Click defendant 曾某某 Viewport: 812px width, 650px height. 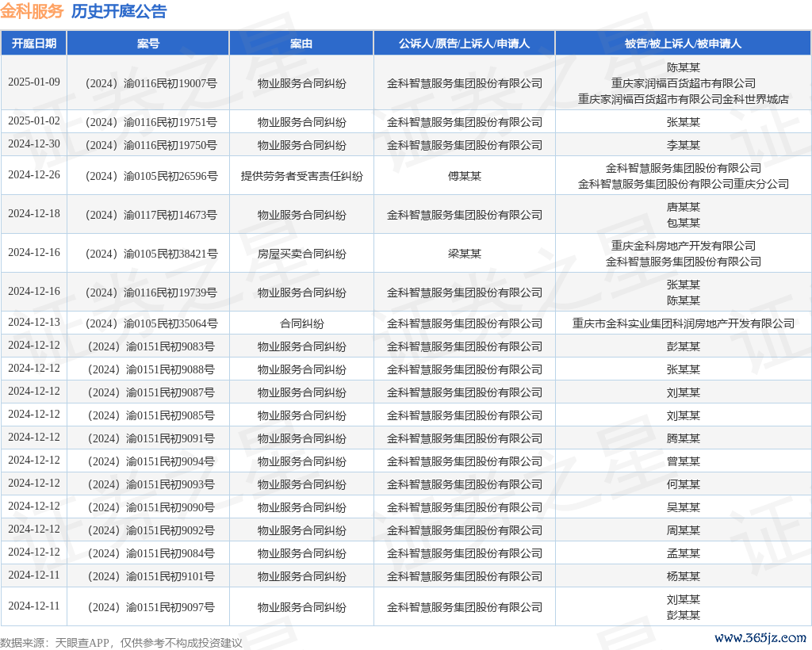[x=683, y=461]
